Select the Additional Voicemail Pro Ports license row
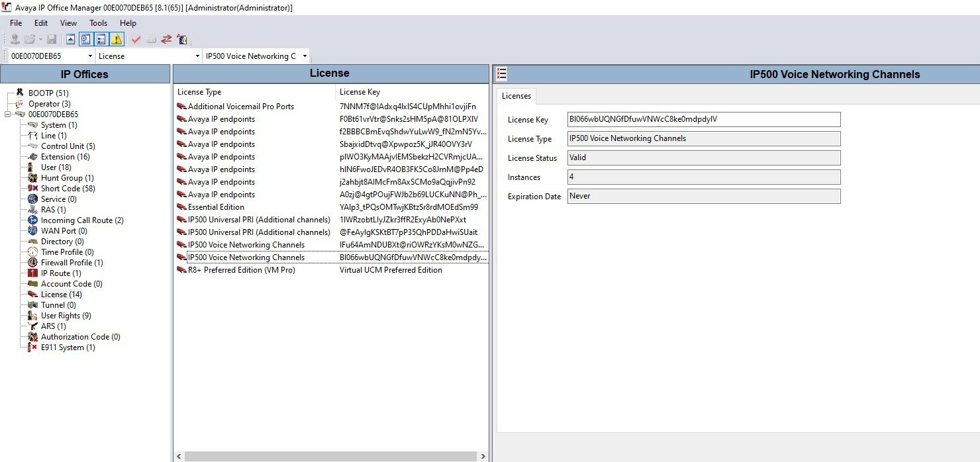Screen dimensions: 980x462 coord(331,107)
